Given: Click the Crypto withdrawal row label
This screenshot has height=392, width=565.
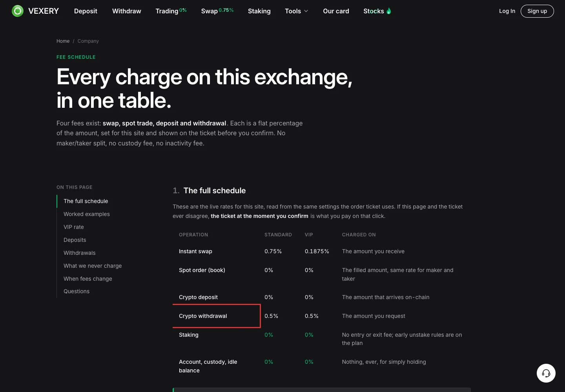Looking at the screenshot, I should pyautogui.click(x=203, y=316).
